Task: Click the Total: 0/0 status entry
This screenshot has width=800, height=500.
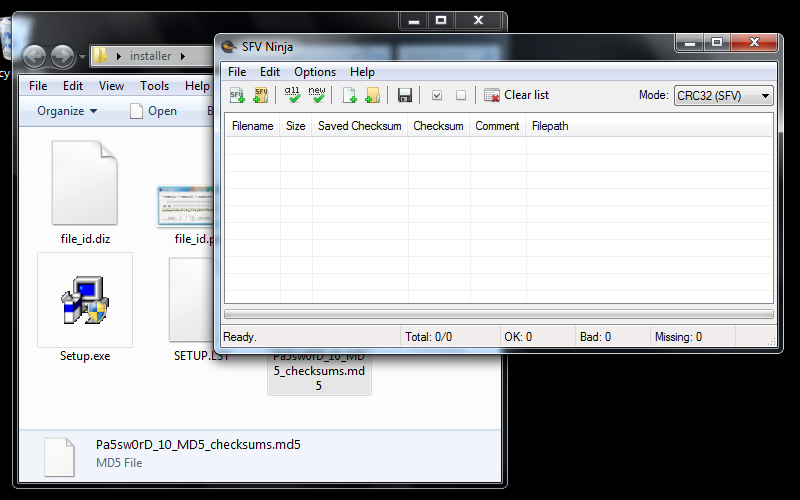Action: coord(429,337)
